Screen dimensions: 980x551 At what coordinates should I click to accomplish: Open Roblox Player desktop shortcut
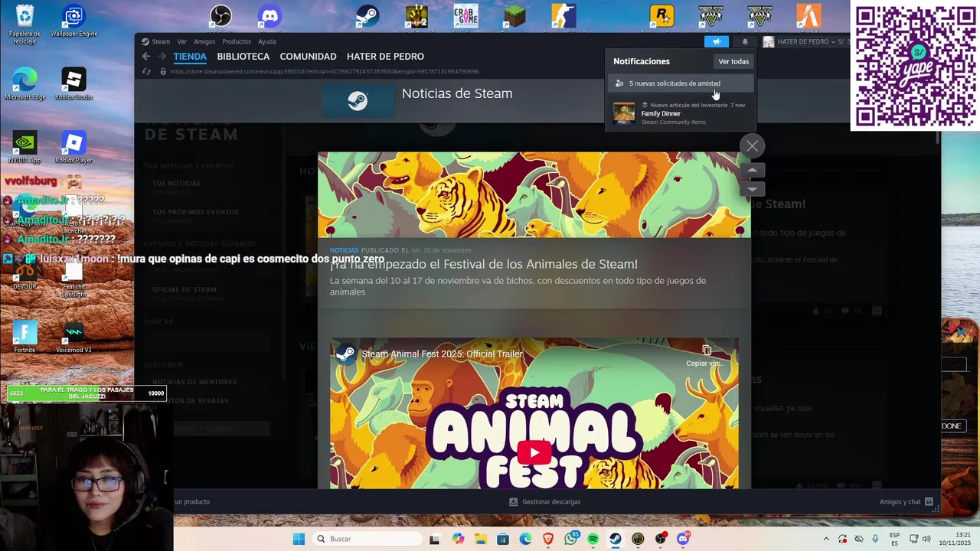73,148
